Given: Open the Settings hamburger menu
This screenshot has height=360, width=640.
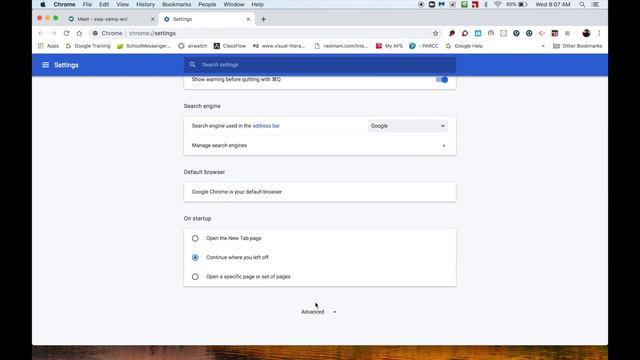Looking at the screenshot, I should tap(45, 65).
